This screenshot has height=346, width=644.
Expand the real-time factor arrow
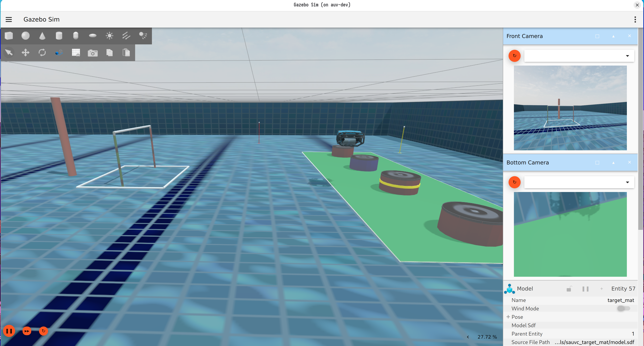[x=468, y=337]
